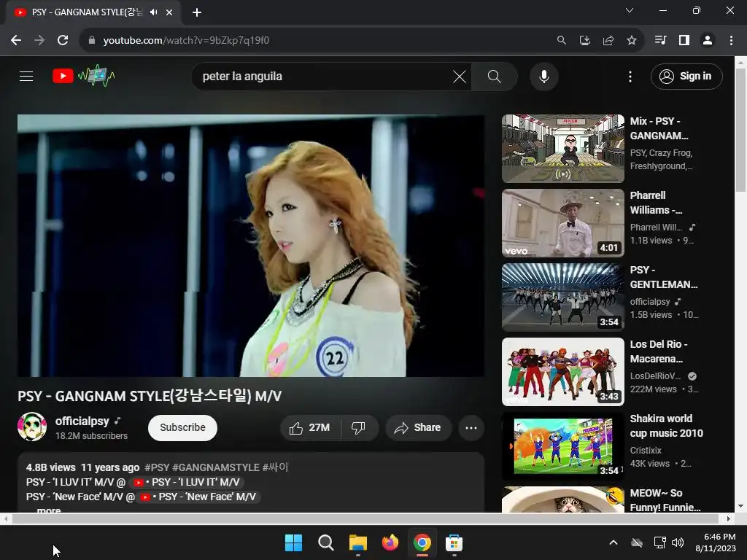Show hidden system tray icons
This screenshot has height=560, width=747.
tap(614, 542)
